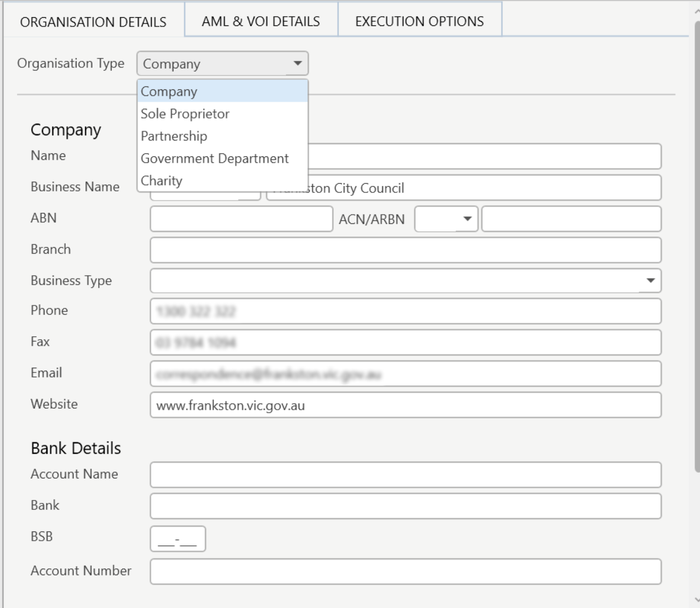Viewport: 700px width, 608px height.
Task: Click the Account Name field
Action: pyautogui.click(x=405, y=474)
